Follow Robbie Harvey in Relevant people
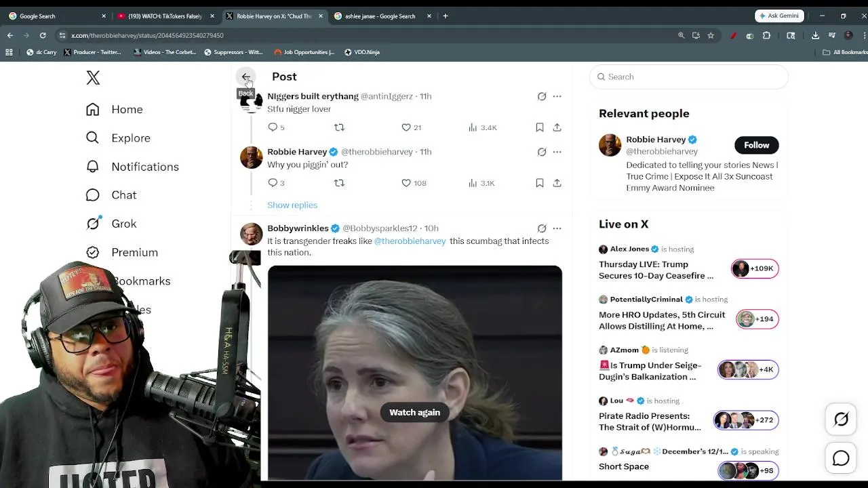This screenshot has height=488, width=868. [x=756, y=145]
